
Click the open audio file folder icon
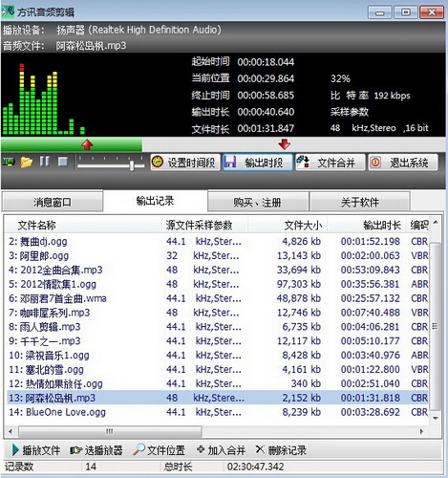(x=27, y=163)
